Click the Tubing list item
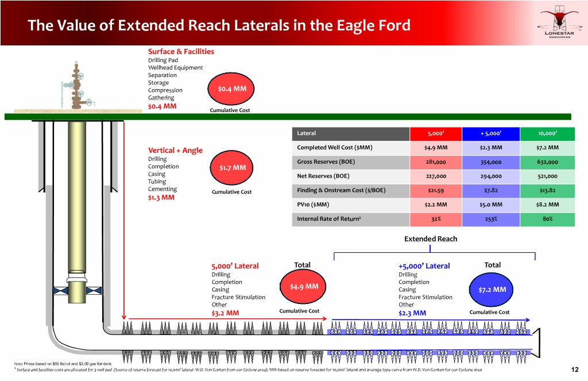This screenshot has height=381, width=588. tap(157, 181)
